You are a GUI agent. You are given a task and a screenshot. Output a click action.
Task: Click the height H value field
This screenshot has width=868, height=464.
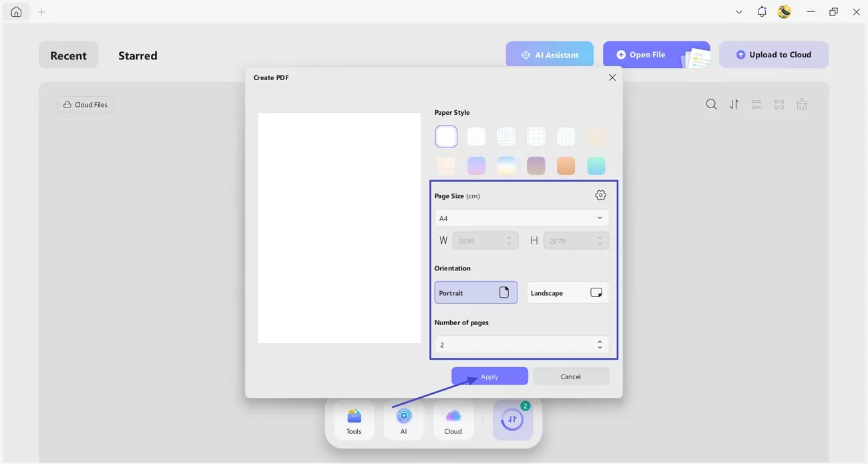pyautogui.click(x=576, y=240)
